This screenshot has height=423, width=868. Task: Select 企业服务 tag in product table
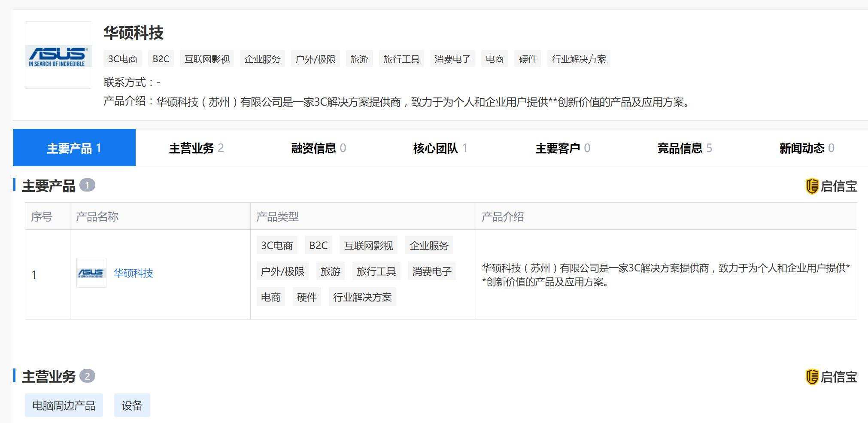429,245
